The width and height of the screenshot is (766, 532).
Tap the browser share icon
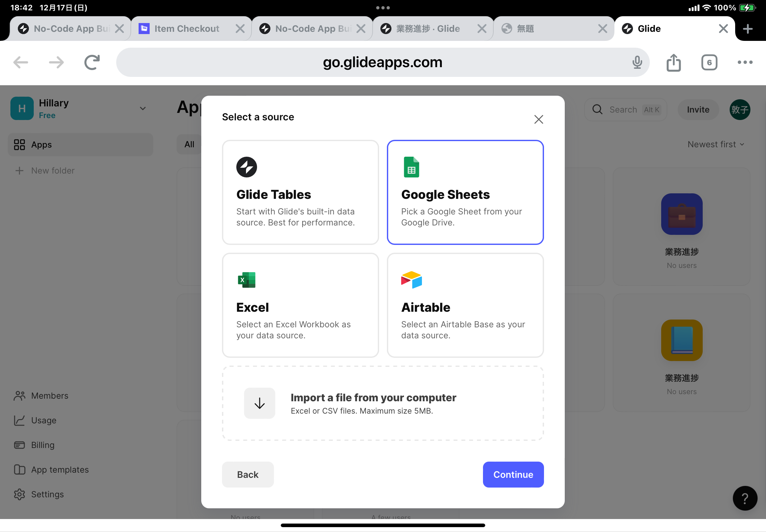coord(673,62)
